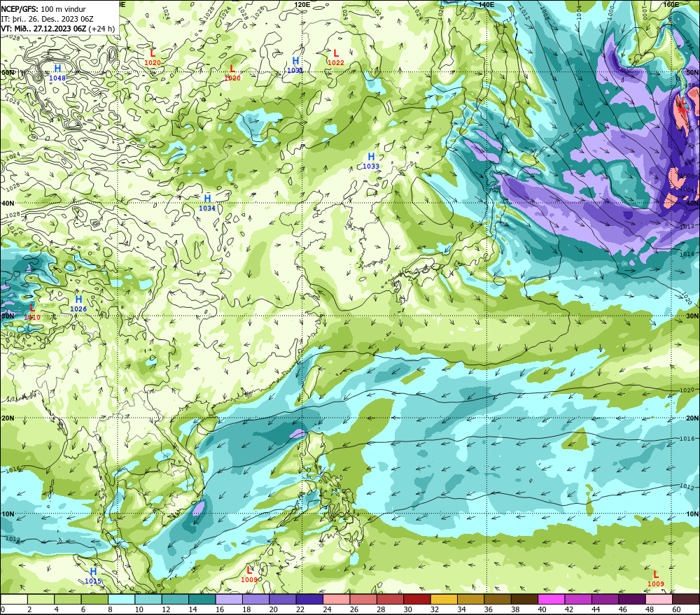Click the 'VT: Mið.. 27.12.2023 06Z (+24 h)' line
Image resolution: width=700 pixels, height=615 pixels.
pyautogui.click(x=58, y=29)
